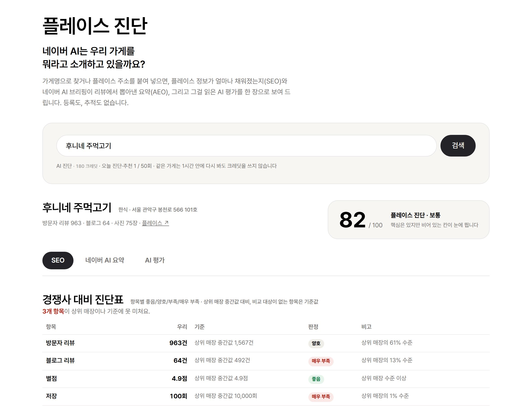Screen dimensions: 532x406
Task: Switch to the 네이버 AI 요약 tab
Action: coord(105,260)
